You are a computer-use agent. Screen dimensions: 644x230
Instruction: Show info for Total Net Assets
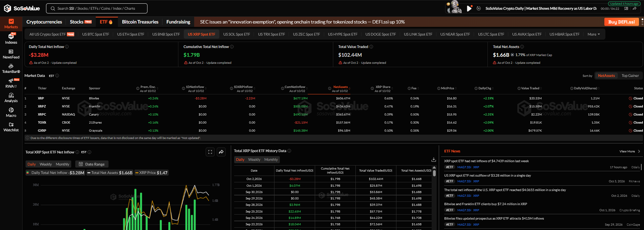pos(522,47)
